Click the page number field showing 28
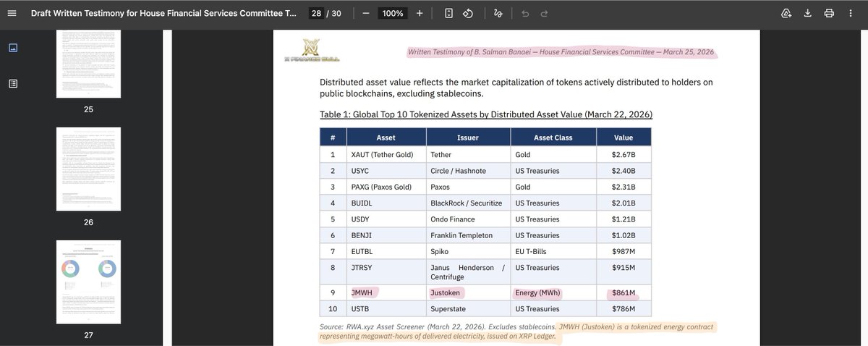Image resolution: width=868 pixels, height=346 pixels. coord(315,14)
